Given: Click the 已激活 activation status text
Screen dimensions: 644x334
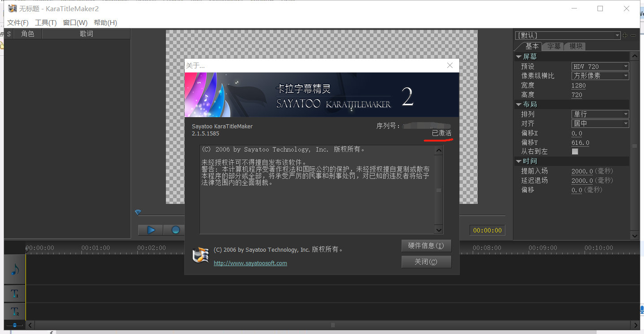Looking at the screenshot, I should (441, 133).
